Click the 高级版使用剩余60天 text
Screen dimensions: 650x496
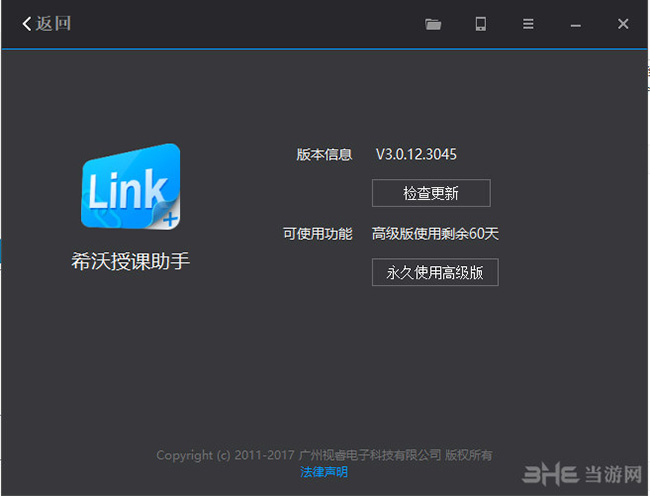435,234
